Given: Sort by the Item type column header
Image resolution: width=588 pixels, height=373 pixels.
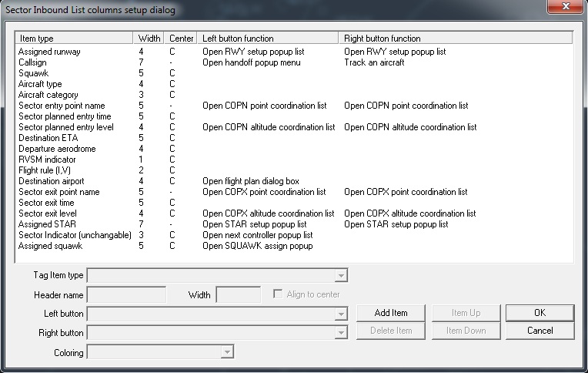Looking at the screenshot, I should (x=74, y=39).
